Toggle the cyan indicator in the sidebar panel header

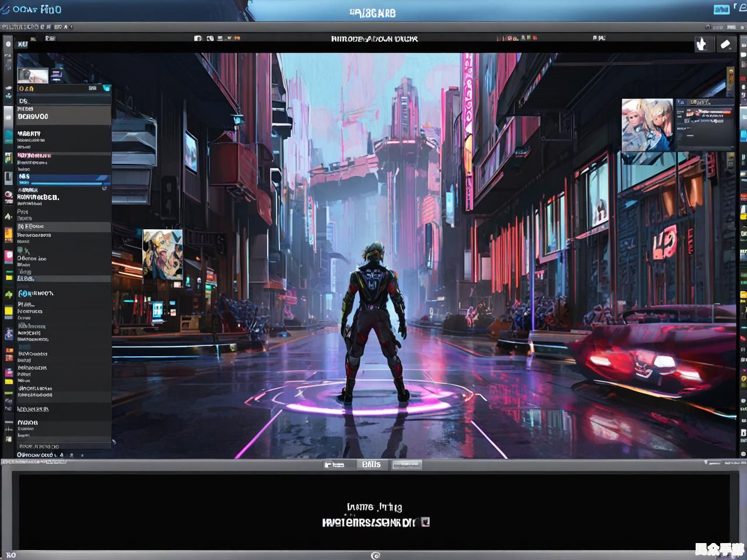(x=106, y=88)
